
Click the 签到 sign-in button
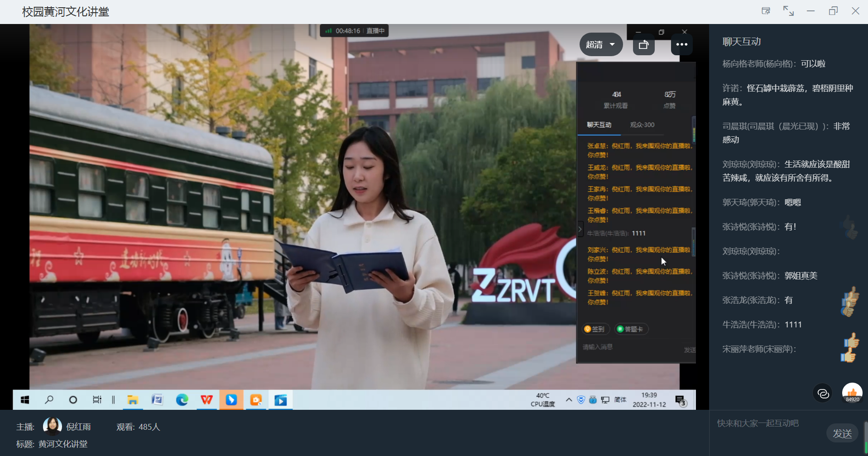595,329
